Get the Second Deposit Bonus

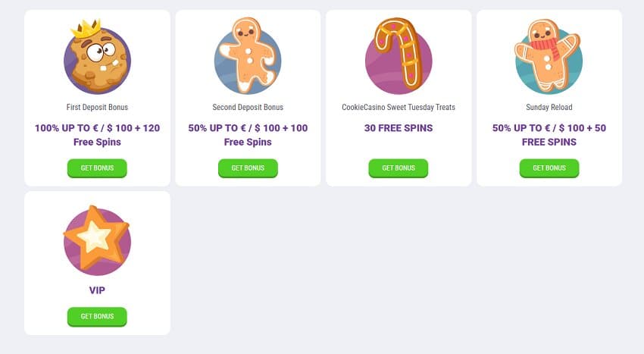point(248,168)
